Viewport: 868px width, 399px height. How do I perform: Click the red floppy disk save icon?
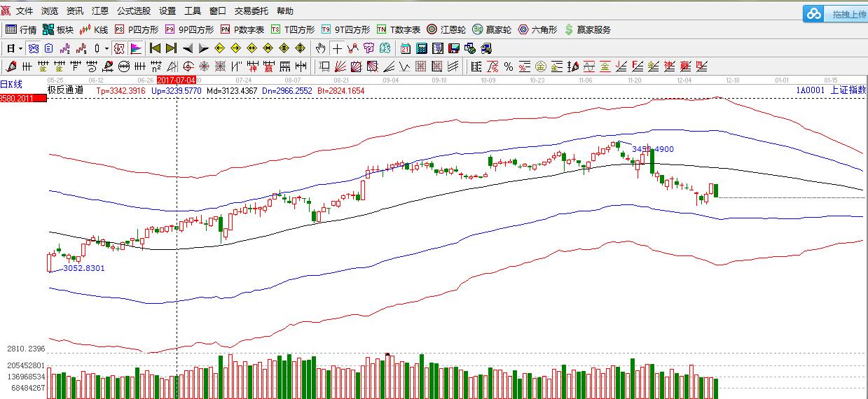453,48
